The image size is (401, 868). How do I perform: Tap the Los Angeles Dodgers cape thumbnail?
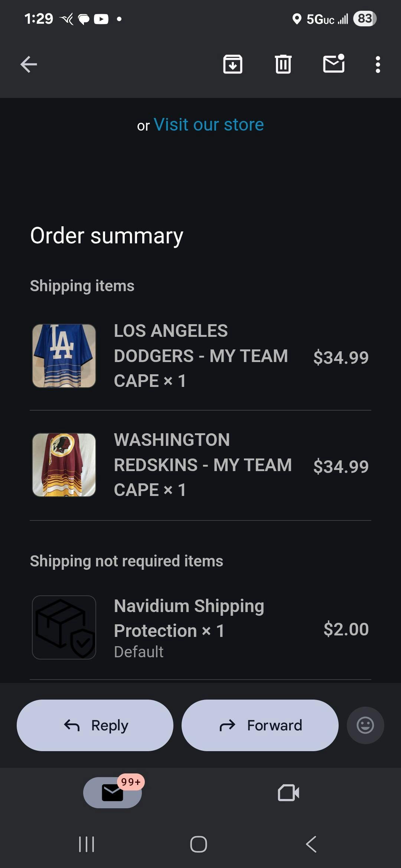[64, 356]
